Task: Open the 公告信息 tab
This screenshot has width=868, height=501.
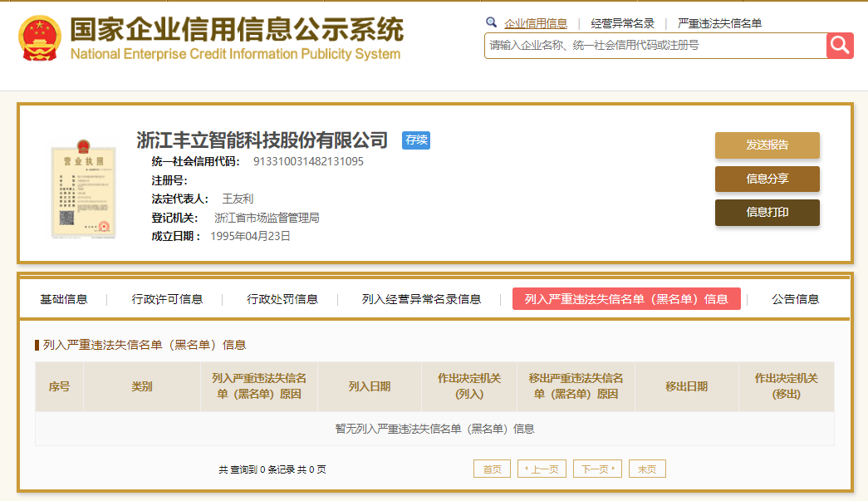Action: [x=796, y=299]
